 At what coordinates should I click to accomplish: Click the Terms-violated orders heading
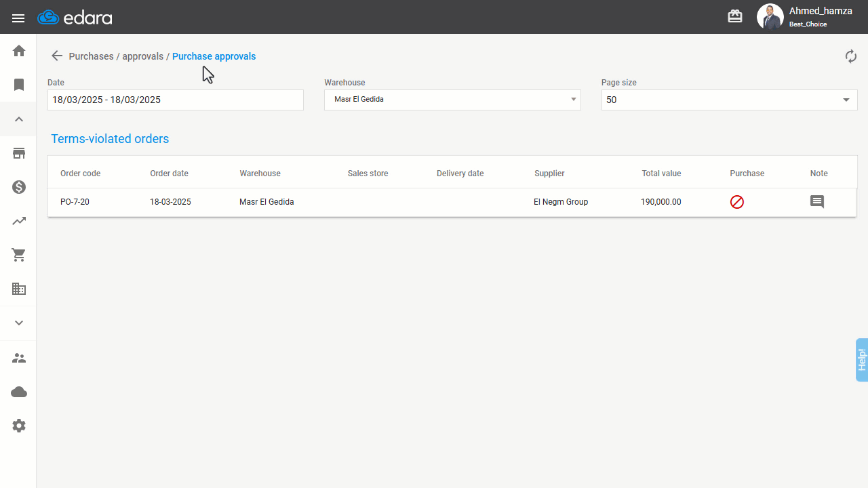(110, 139)
